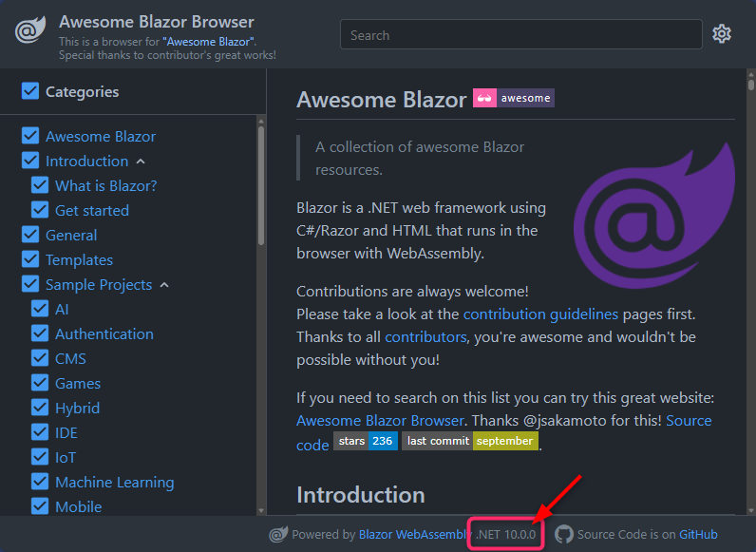Uncheck the Sample Projects checkbox
Image resolution: width=756 pixels, height=552 pixels.
coord(30,284)
